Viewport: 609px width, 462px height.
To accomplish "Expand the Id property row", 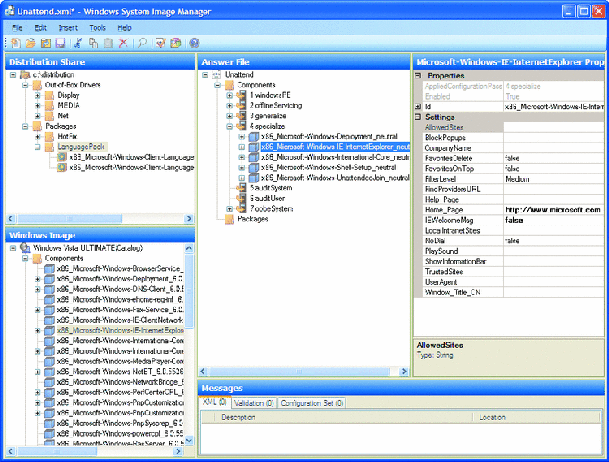I will pyautogui.click(x=418, y=106).
